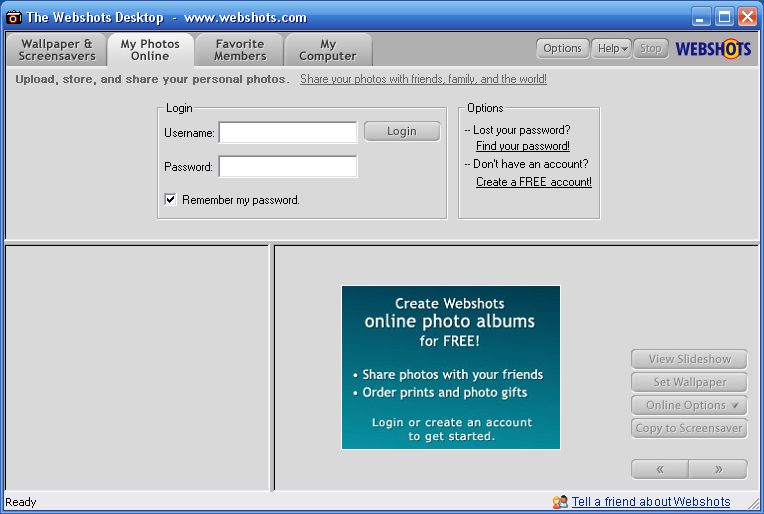Expand the Online Options dropdown
The image size is (764, 514).
pos(689,405)
